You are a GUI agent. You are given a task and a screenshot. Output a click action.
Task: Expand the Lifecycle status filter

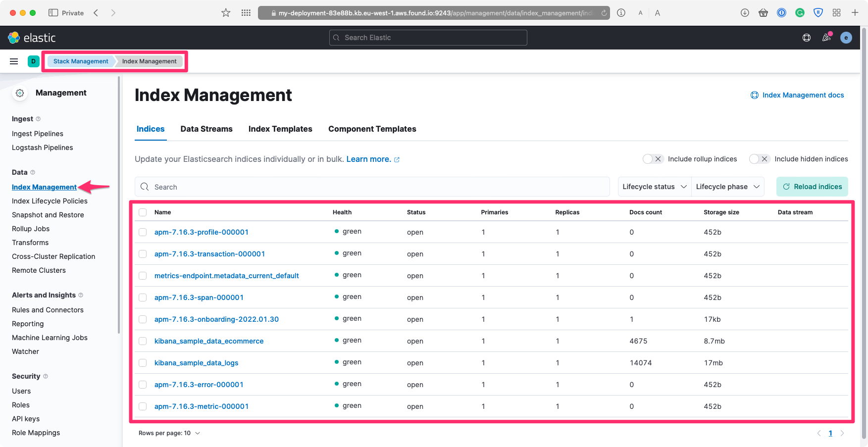tap(654, 187)
